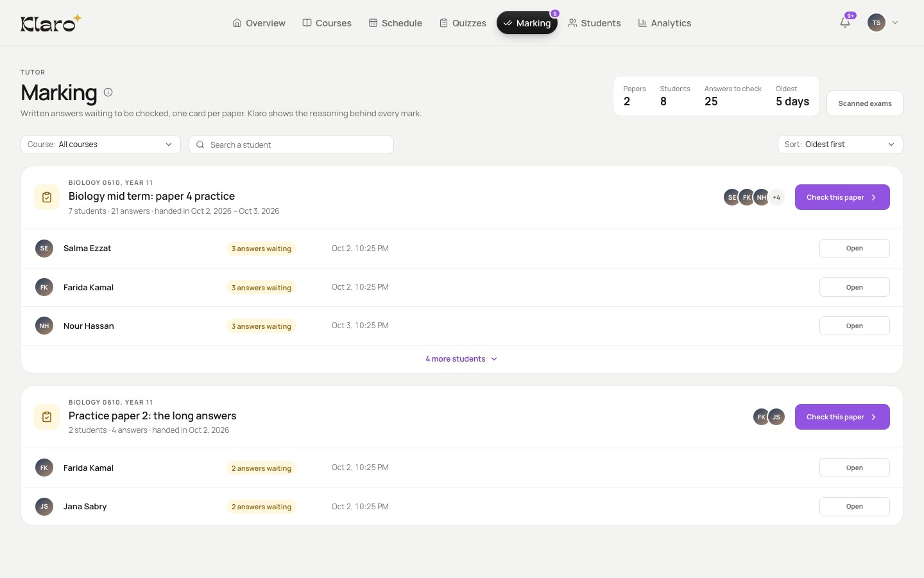Click FK avatar in Farida Kamal row under Biology mid term

(44, 287)
